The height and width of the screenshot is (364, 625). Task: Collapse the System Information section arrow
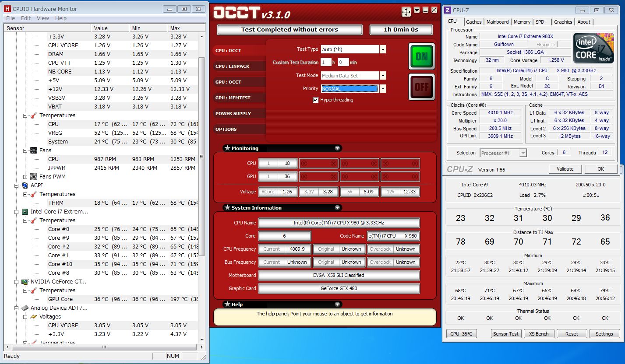(x=337, y=208)
